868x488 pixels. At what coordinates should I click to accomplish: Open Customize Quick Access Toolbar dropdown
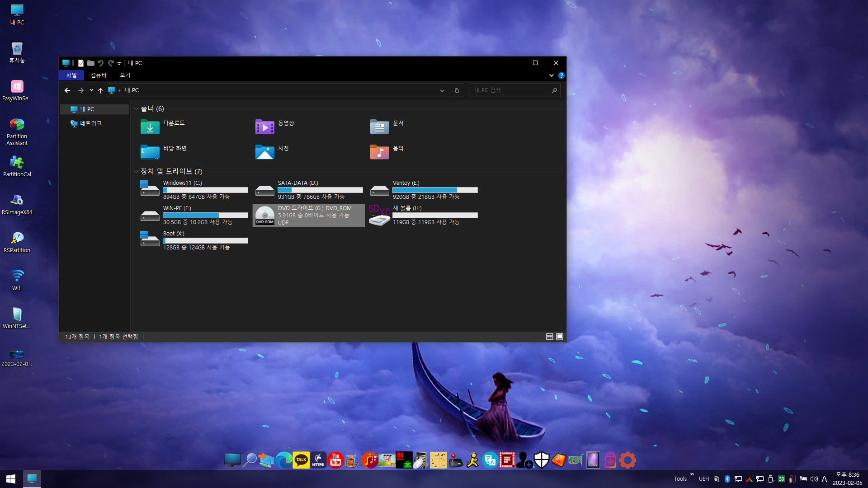coord(119,64)
